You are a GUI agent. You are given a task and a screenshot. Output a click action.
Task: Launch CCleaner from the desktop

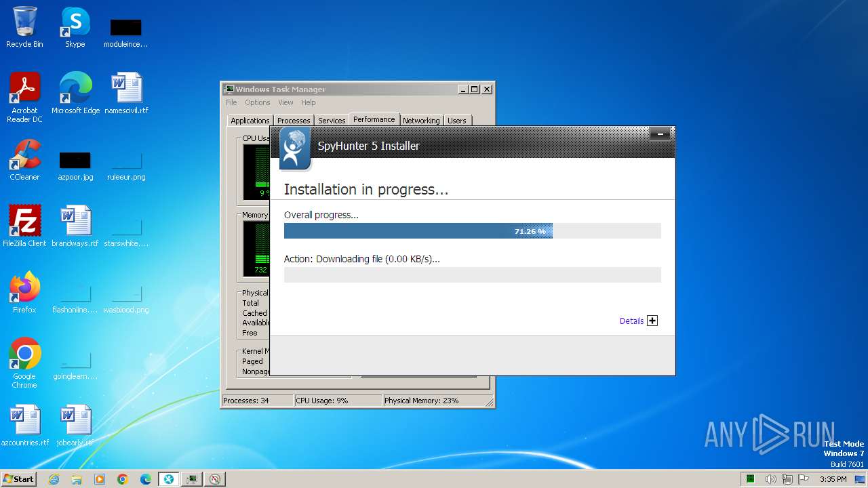pyautogui.click(x=24, y=160)
